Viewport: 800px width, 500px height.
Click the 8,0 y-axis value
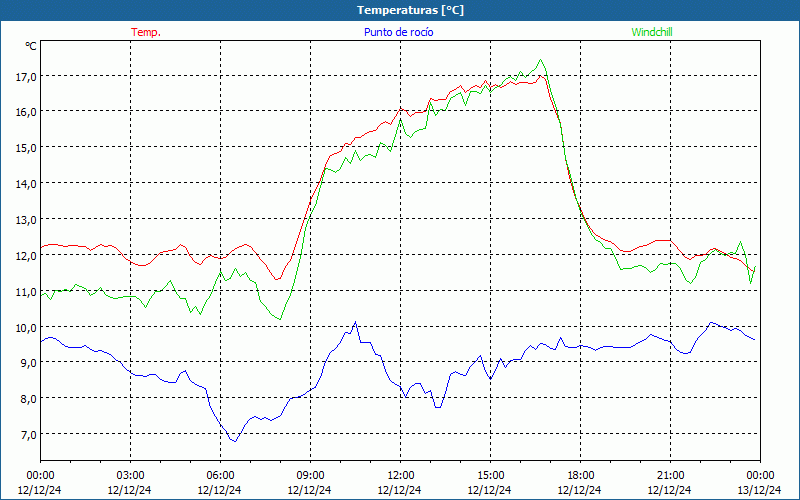tap(28, 399)
